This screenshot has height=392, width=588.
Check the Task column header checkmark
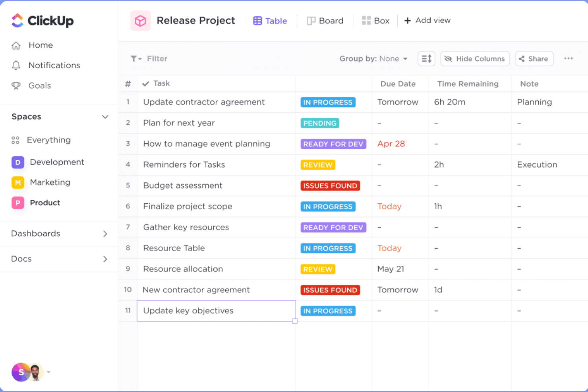tap(146, 83)
